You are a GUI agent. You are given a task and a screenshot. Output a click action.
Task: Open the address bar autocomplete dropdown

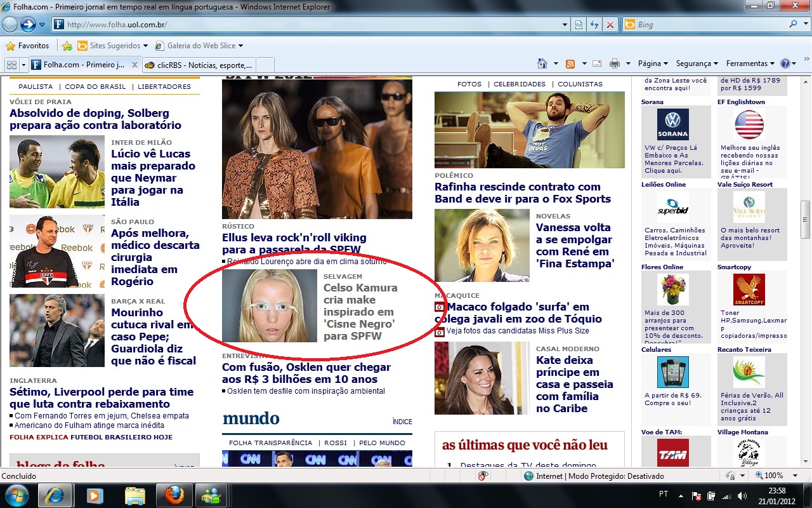[x=565, y=25]
